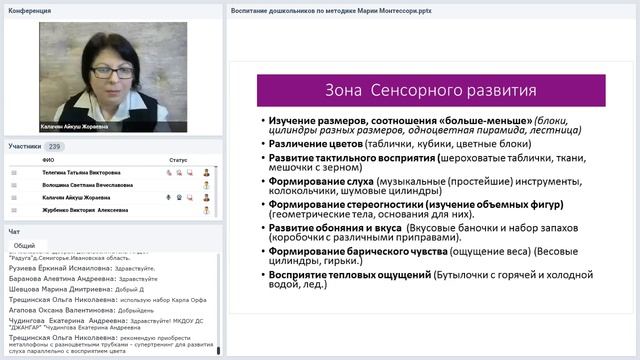Click the chat message from Баранова Алевтина Андреевна
The height and width of the screenshot is (360, 640).
tap(83, 279)
